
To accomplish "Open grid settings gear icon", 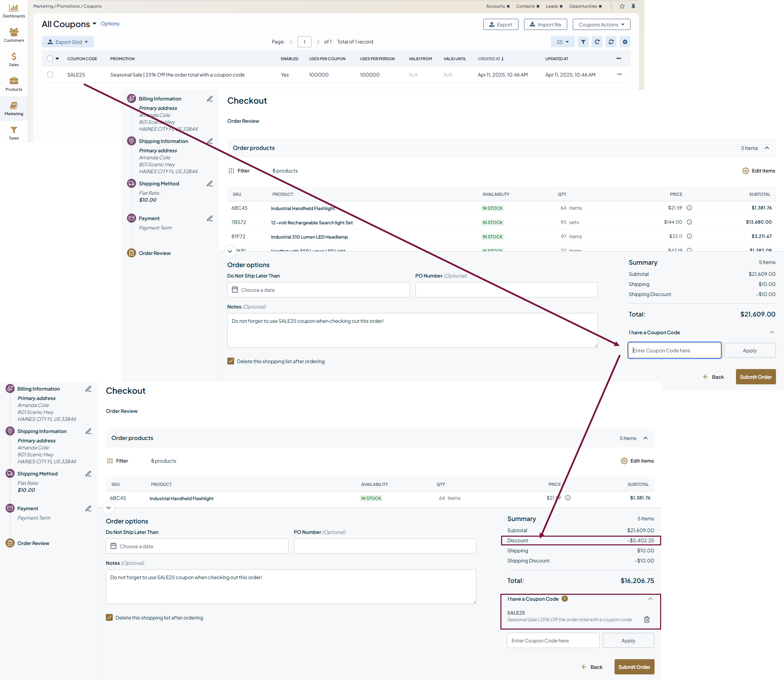I will 625,42.
